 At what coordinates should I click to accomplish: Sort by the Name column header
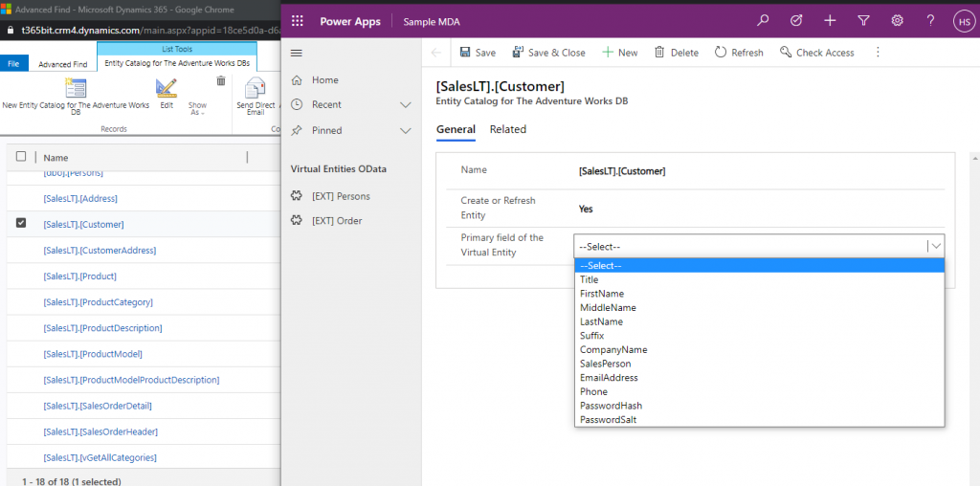(x=56, y=158)
